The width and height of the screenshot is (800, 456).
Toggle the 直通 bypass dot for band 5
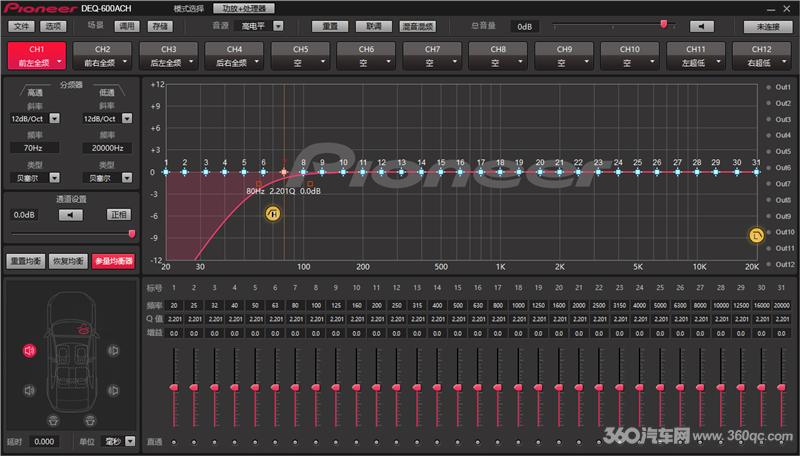coord(255,442)
